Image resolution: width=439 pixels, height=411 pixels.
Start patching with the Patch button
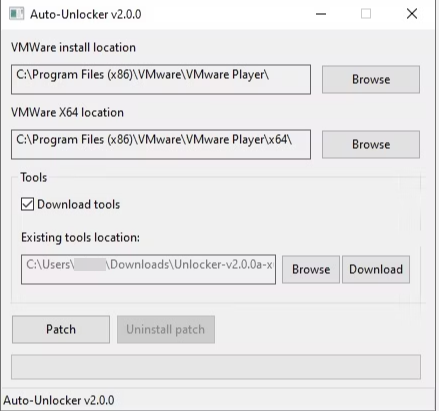pos(61,329)
